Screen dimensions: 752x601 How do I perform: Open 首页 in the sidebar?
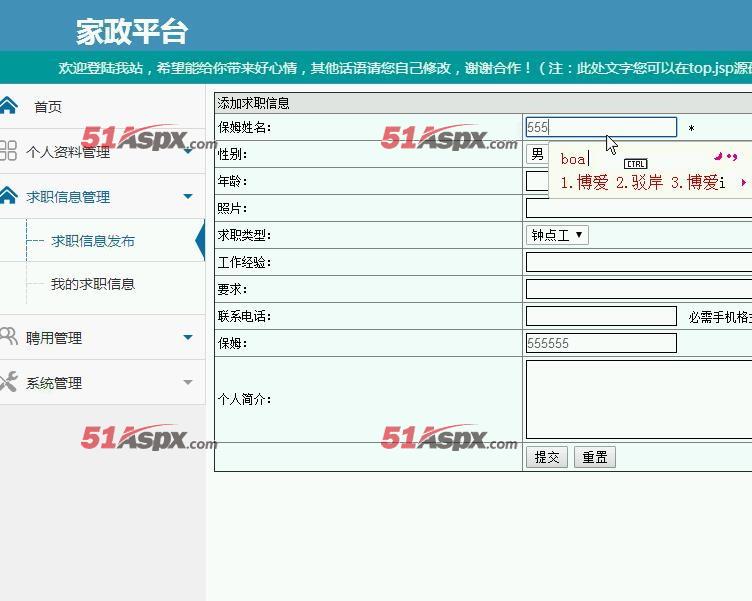pyautogui.click(x=48, y=106)
